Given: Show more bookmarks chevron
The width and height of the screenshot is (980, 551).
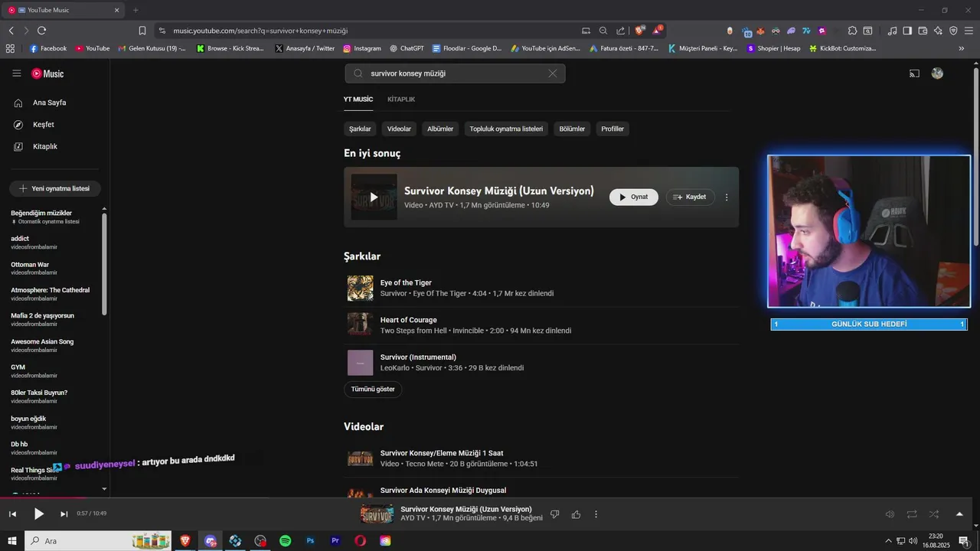Looking at the screenshot, I should [x=962, y=48].
